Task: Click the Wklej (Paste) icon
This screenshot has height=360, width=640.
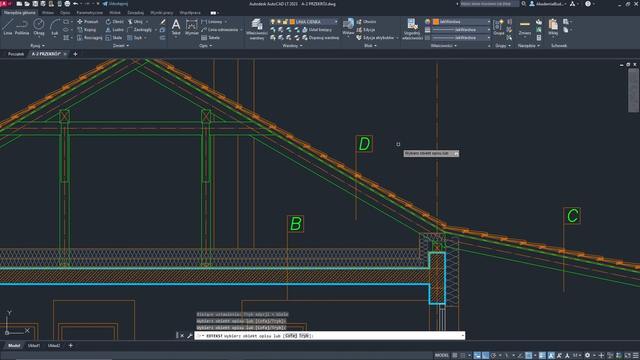Action: pos(553,27)
